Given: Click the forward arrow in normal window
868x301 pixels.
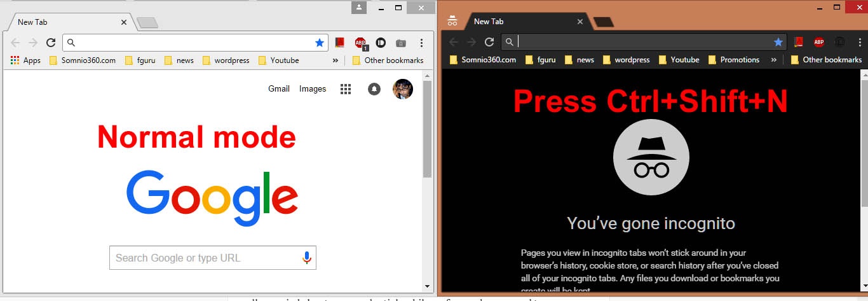Looking at the screenshot, I should tap(33, 43).
